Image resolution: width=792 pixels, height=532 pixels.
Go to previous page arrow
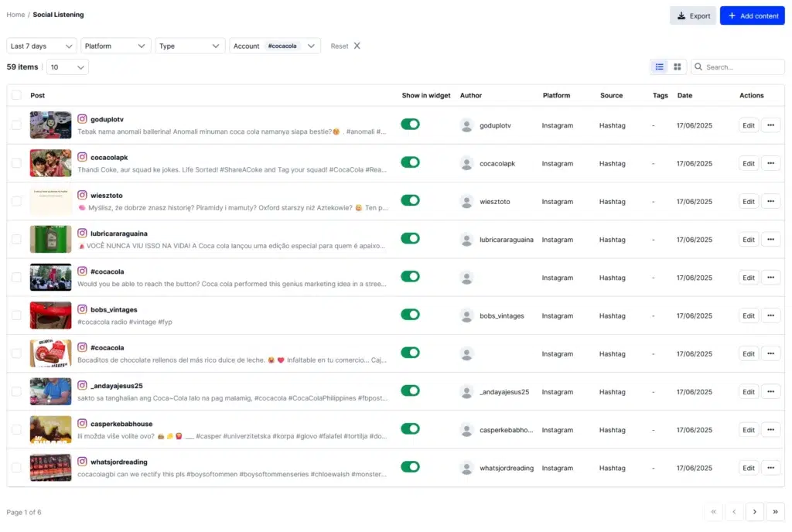pos(734,512)
